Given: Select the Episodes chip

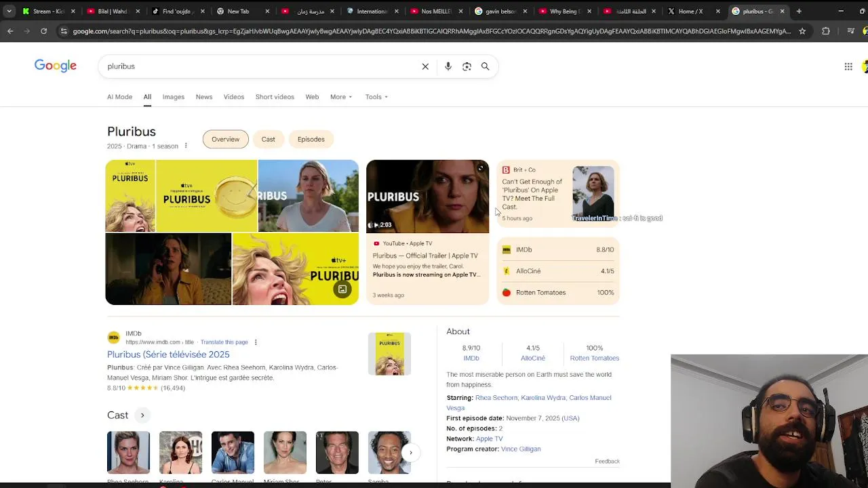Looking at the screenshot, I should click(x=311, y=139).
